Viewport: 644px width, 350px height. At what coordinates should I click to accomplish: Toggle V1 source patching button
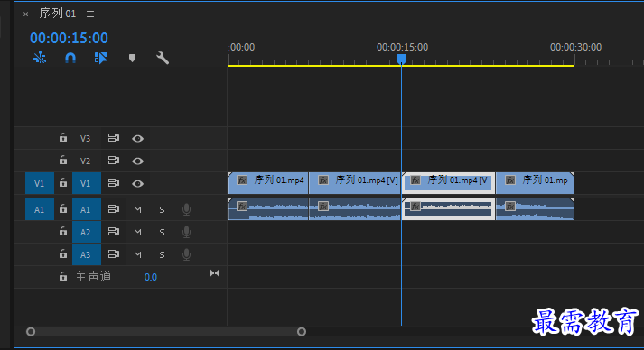(x=40, y=183)
